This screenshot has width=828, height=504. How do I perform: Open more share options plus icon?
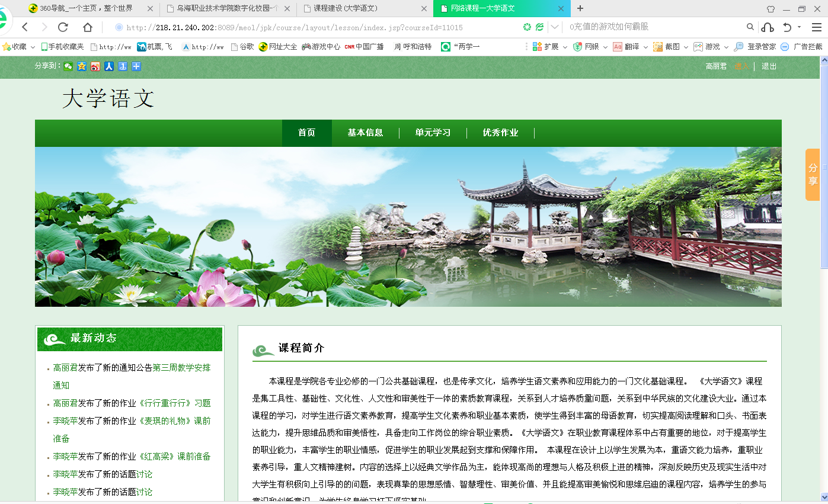(x=136, y=66)
